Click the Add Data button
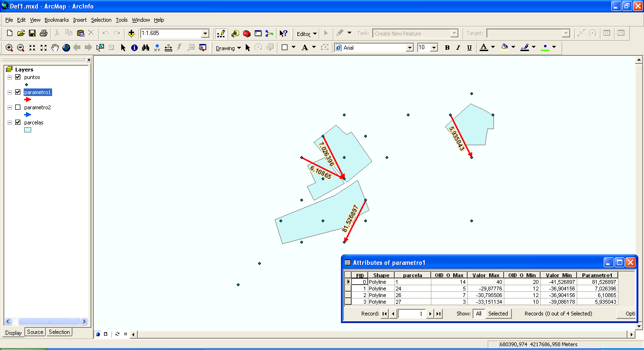Viewport: 644px width, 350px height. pyautogui.click(x=132, y=34)
